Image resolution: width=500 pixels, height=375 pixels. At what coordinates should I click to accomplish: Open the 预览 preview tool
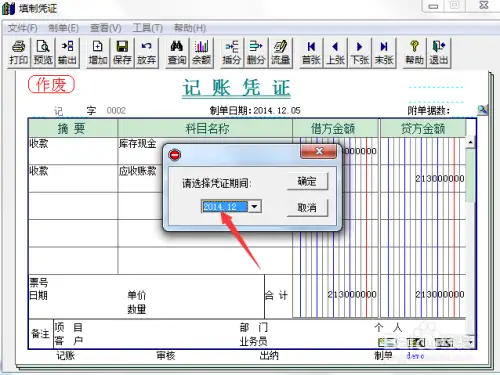[43, 53]
